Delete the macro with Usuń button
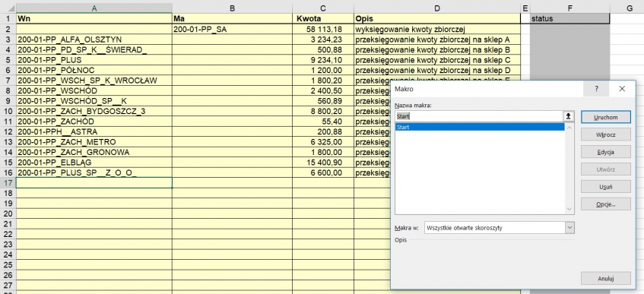Screen dimensions: 644x294 pyautogui.click(x=605, y=186)
